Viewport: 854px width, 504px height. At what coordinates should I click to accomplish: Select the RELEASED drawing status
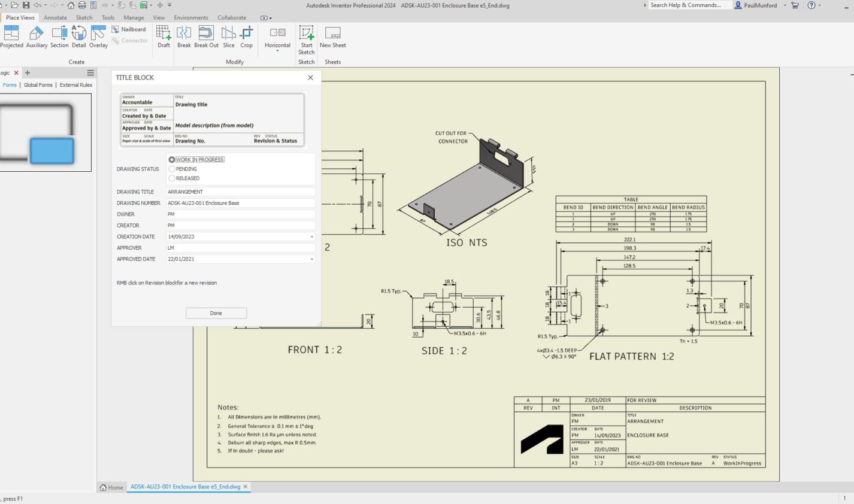tap(172, 178)
